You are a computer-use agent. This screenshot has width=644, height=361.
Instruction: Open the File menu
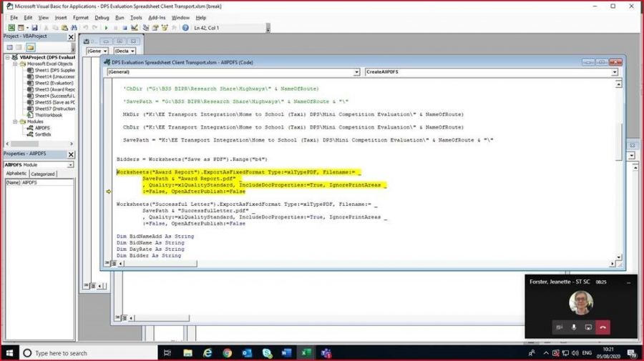point(14,18)
